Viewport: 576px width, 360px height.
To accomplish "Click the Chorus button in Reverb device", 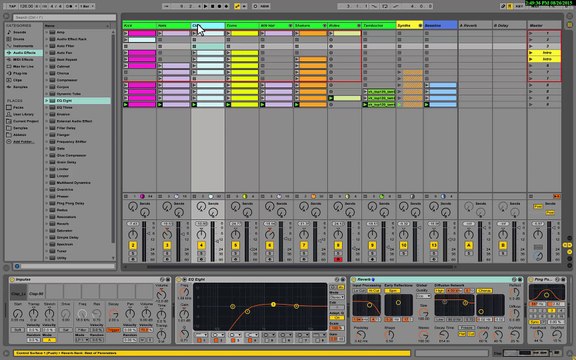I will pos(485,291).
